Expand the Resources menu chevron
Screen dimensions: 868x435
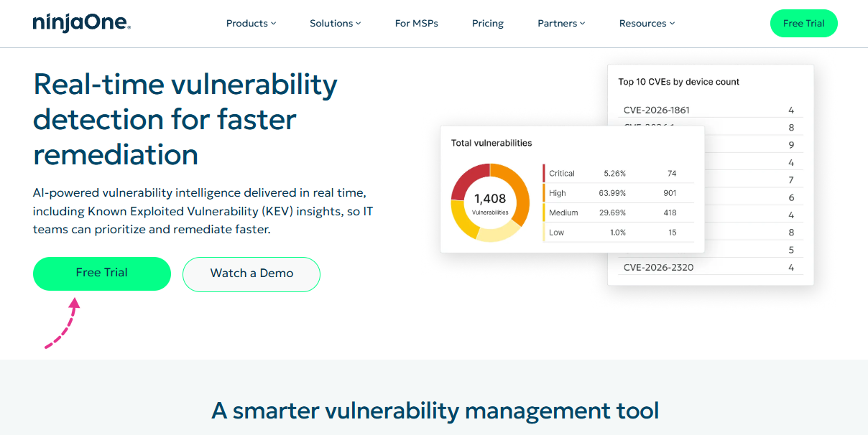(672, 24)
